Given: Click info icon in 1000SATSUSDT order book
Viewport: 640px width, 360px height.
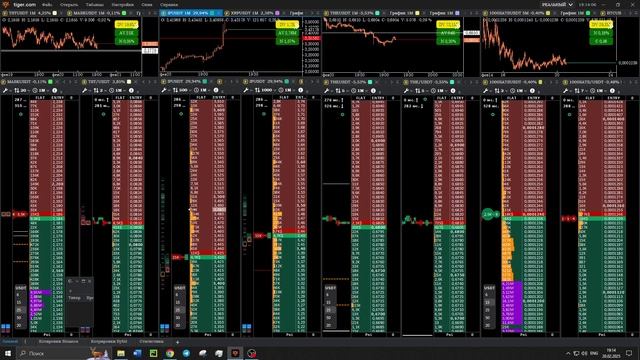Looking at the screenshot, I should [532, 90].
